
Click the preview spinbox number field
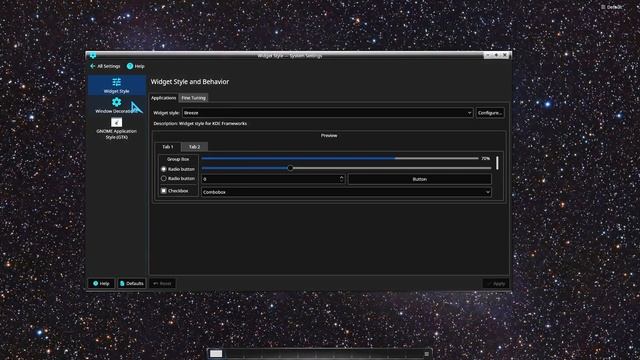pos(270,179)
